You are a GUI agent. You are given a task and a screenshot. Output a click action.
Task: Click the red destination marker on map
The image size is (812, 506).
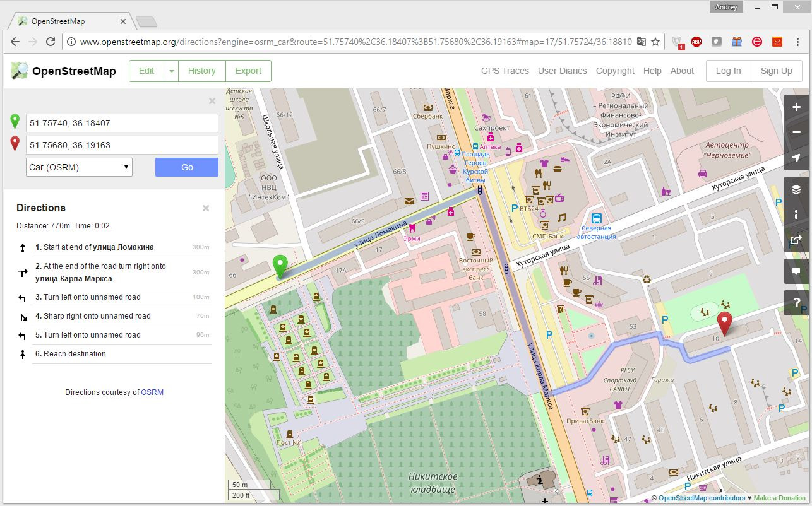pos(725,323)
